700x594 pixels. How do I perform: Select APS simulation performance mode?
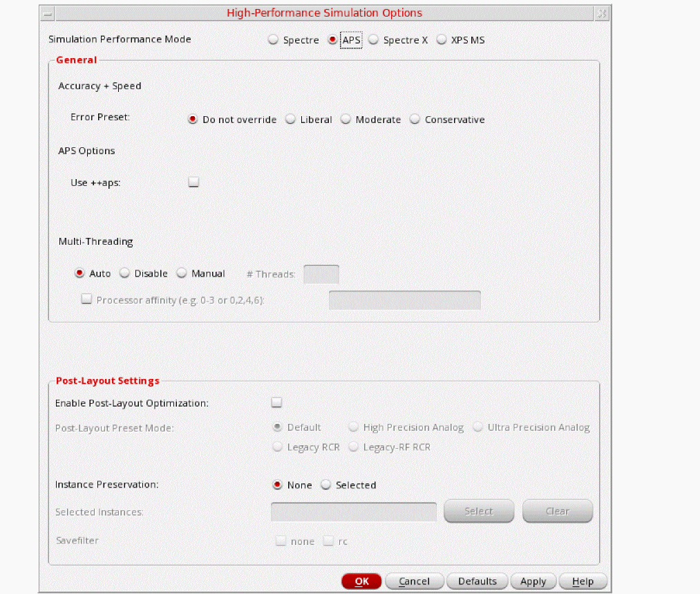click(332, 39)
